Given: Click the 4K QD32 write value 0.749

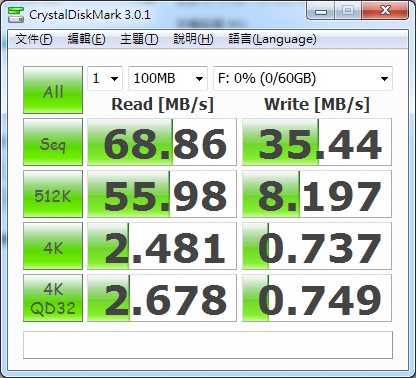Looking at the screenshot, I should (317, 298).
